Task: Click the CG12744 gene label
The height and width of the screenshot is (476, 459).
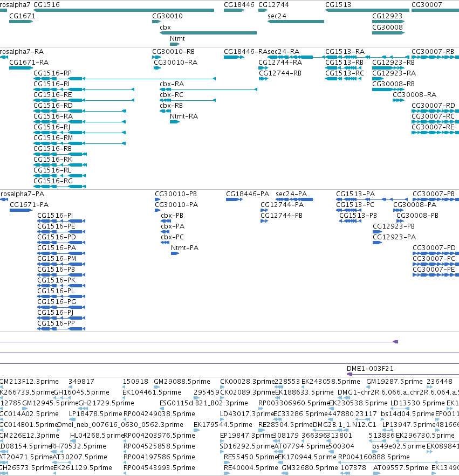Action: tap(273, 4)
